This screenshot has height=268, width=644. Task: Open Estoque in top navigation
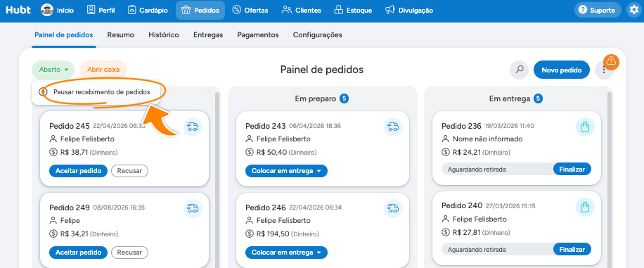[x=353, y=11]
